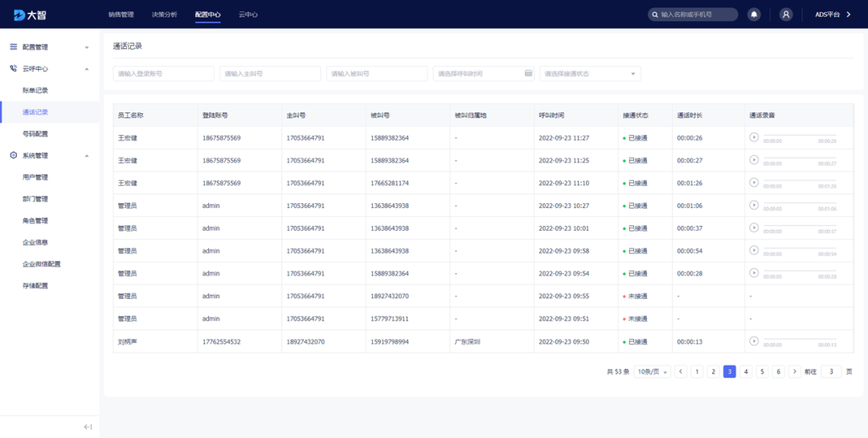Image resolution: width=868 pixels, height=438 pixels.
Task: Open the user profile avatar icon
Action: (786, 14)
